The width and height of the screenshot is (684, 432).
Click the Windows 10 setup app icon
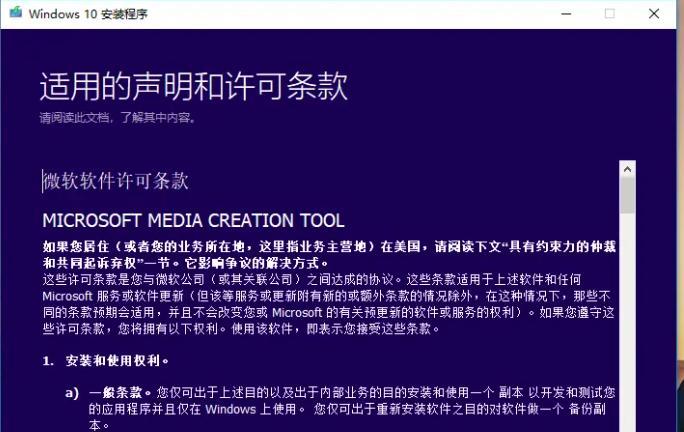coord(16,12)
